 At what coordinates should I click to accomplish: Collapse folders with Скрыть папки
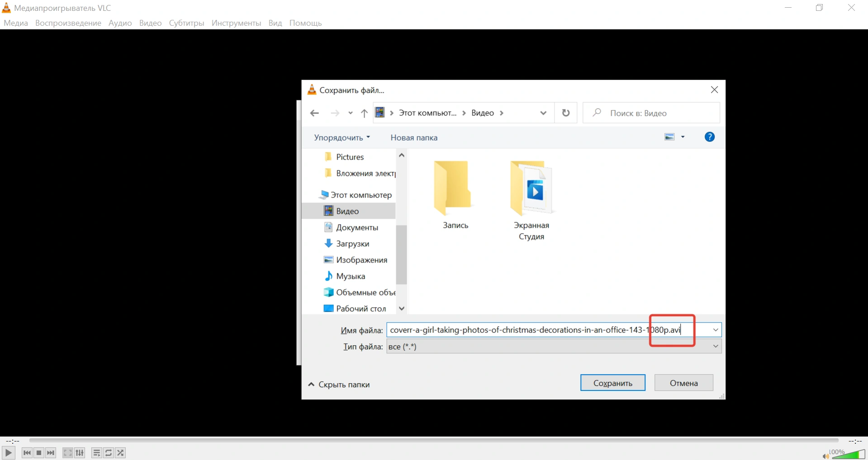pos(339,385)
